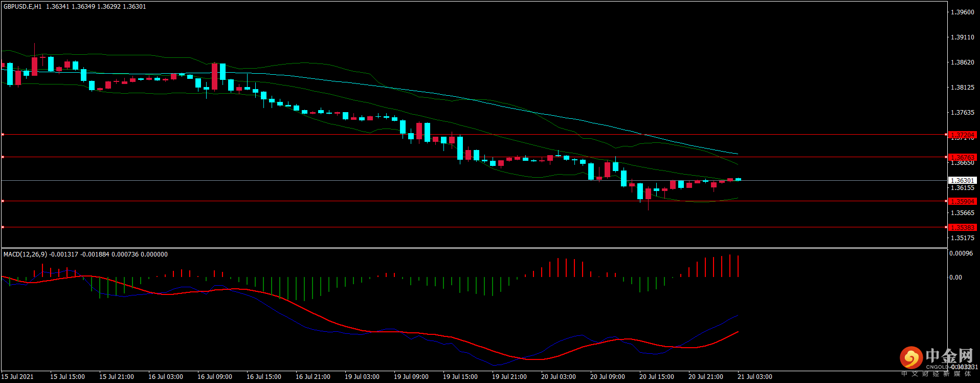
Task: Click the 0.00 MACD zero-level label
Action: coord(955,278)
